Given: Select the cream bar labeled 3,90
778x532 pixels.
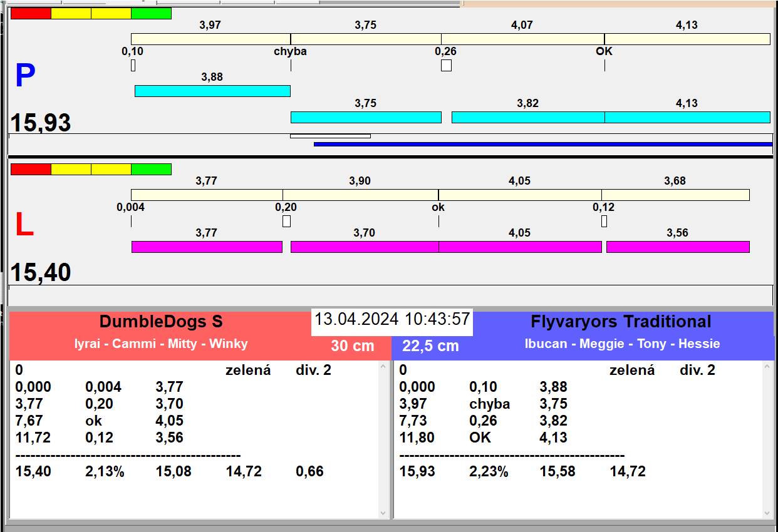Looking at the screenshot, I should coord(360,195).
